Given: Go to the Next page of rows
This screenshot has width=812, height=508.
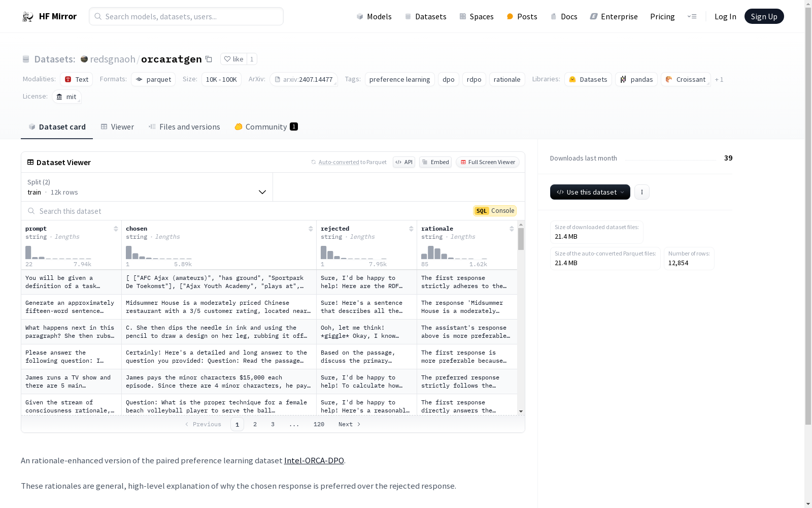Looking at the screenshot, I should click(350, 424).
